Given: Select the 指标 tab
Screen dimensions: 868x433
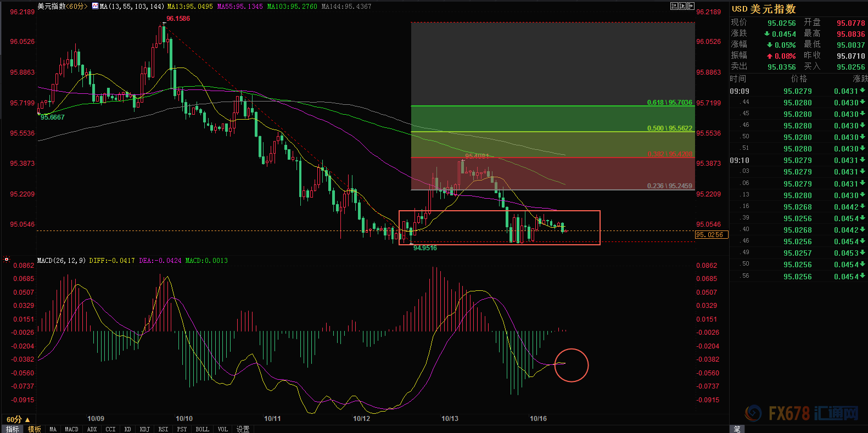Looking at the screenshot, I should (12, 429).
